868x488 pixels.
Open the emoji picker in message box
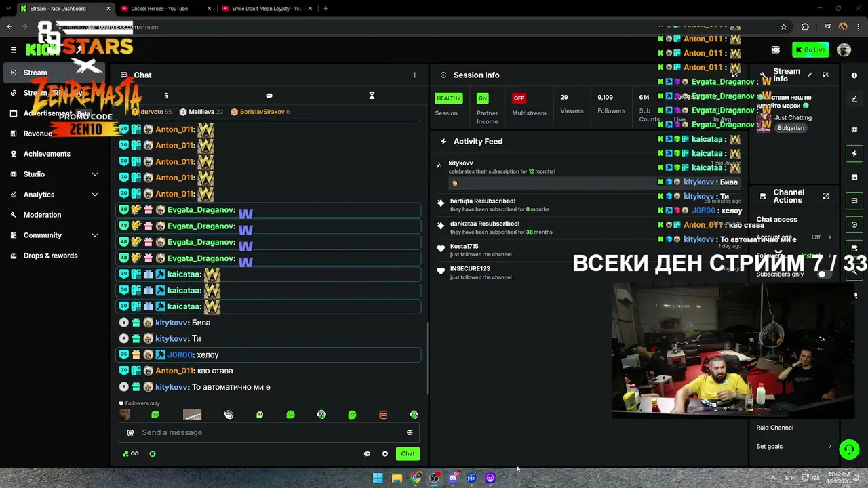click(410, 432)
